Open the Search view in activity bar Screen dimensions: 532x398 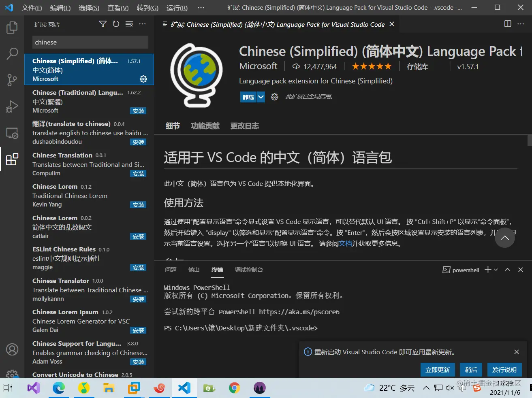tap(12, 53)
